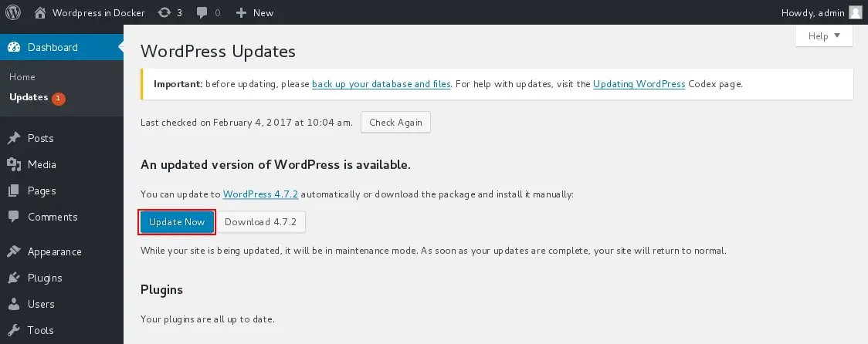The height and width of the screenshot is (344, 868).
Task: Click the Plugins section heading
Action: point(161,290)
